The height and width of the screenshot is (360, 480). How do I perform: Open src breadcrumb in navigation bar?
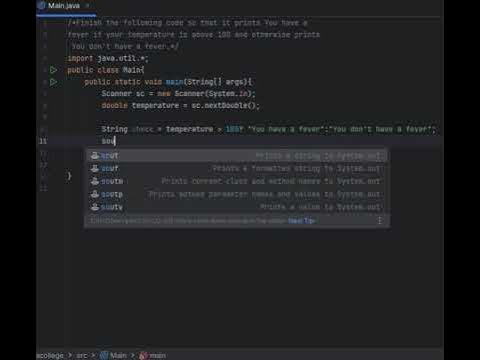pos(82,356)
